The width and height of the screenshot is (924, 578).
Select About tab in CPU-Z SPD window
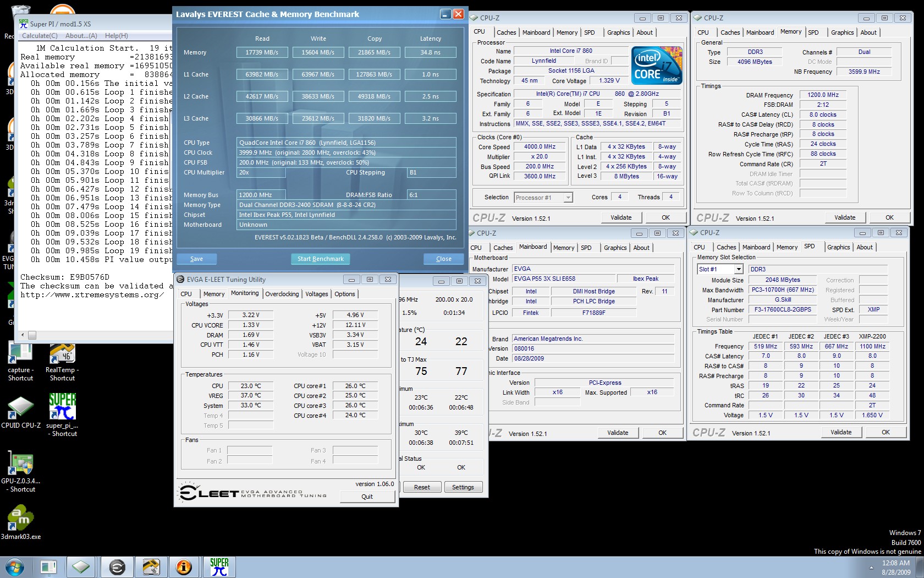coord(865,247)
